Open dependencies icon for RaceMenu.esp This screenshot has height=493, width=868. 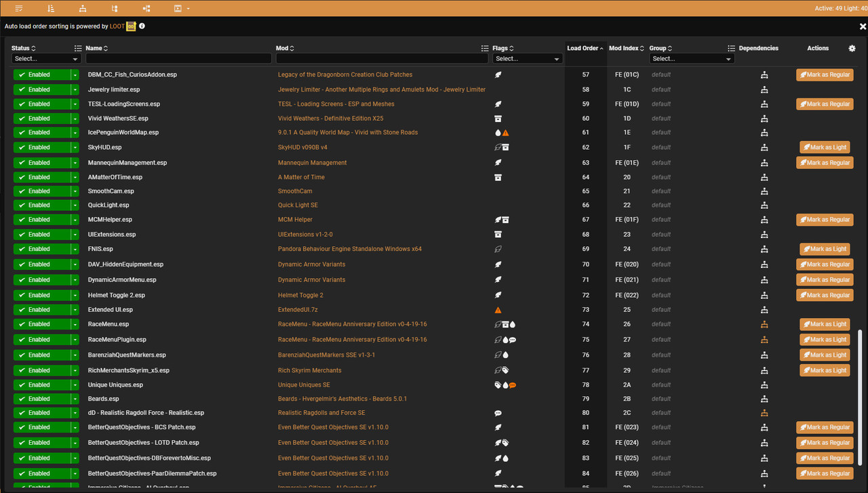(764, 324)
